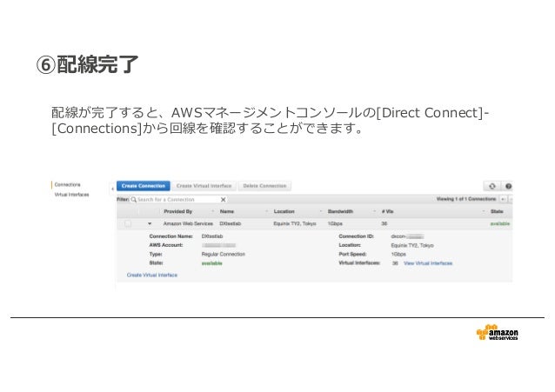The height and width of the screenshot is (392, 555).
Task: Click the magnifier icon in the filter box
Action: tap(133, 200)
